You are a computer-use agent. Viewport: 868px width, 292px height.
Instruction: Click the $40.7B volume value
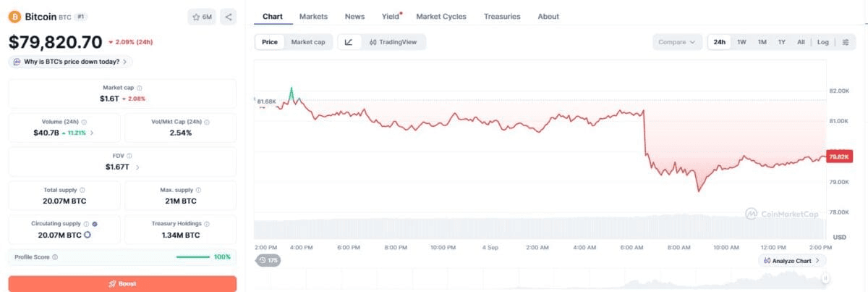[x=46, y=133]
